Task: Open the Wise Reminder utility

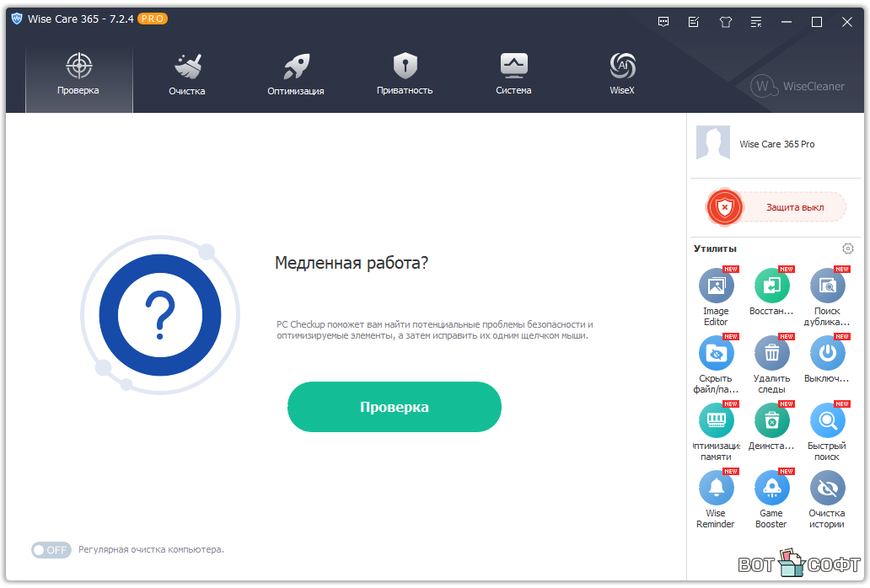Action: (x=716, y=489)
